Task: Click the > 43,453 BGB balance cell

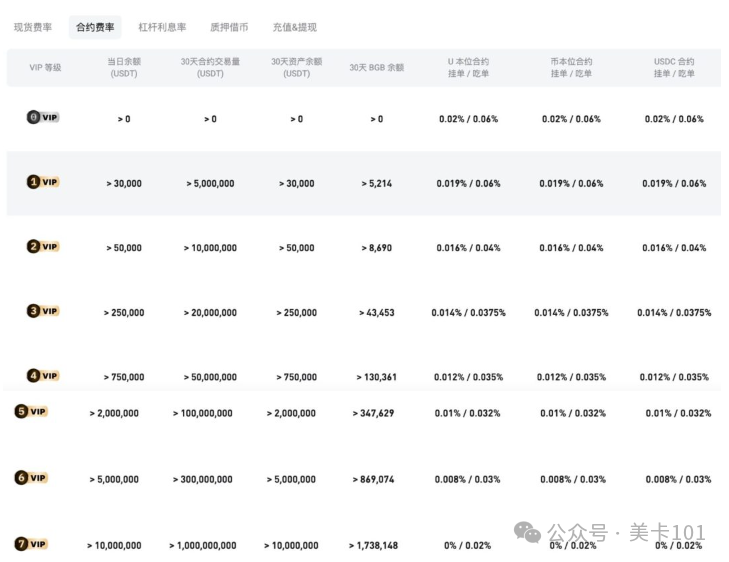Action: pos(377,313)
